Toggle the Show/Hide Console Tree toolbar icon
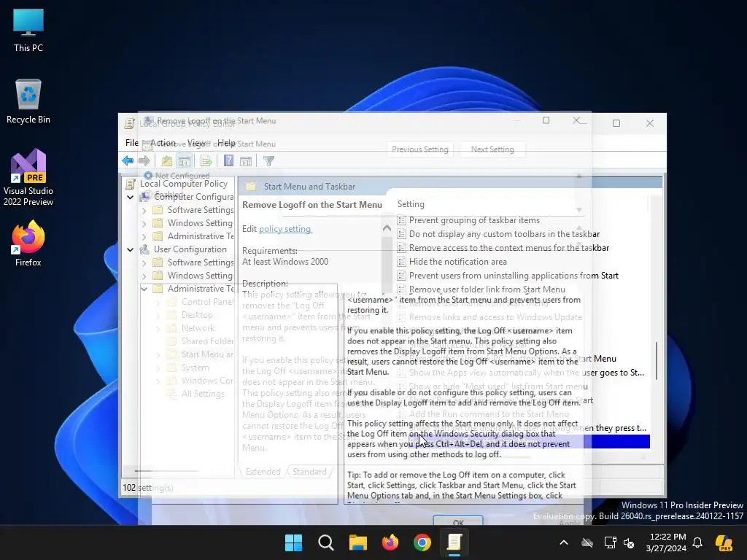This screenshot has height=560, width=747. [185, 161]
